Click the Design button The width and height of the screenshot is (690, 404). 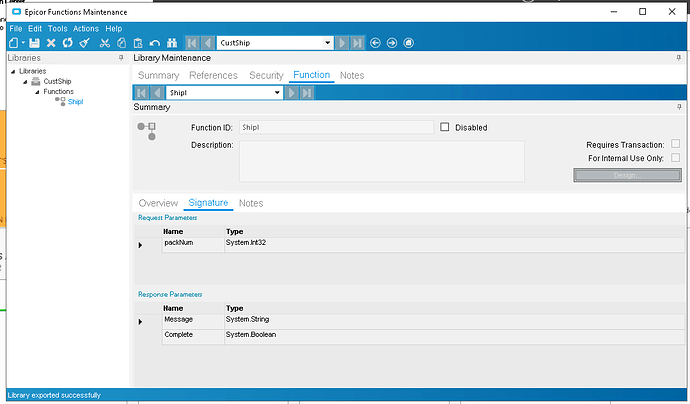pos(628,175)
